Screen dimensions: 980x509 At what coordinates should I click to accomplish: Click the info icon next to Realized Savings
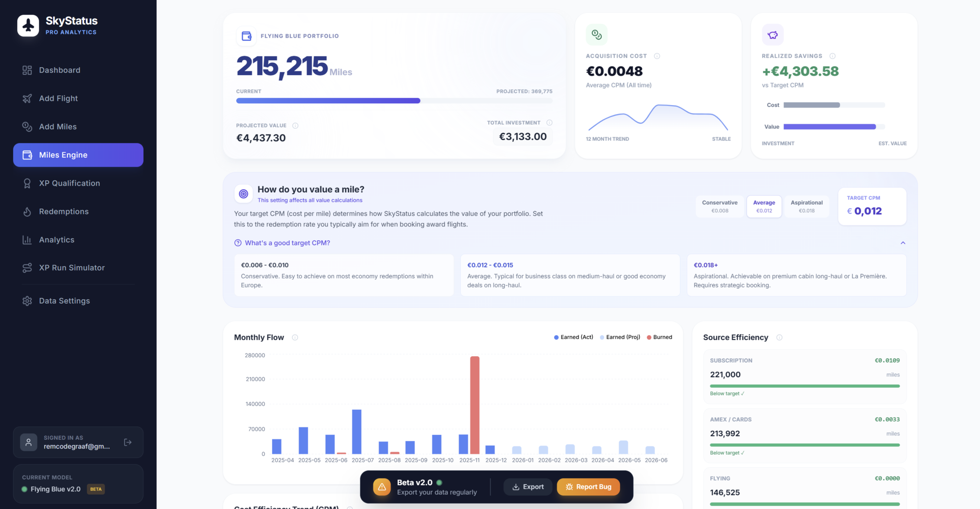[832, 56]
